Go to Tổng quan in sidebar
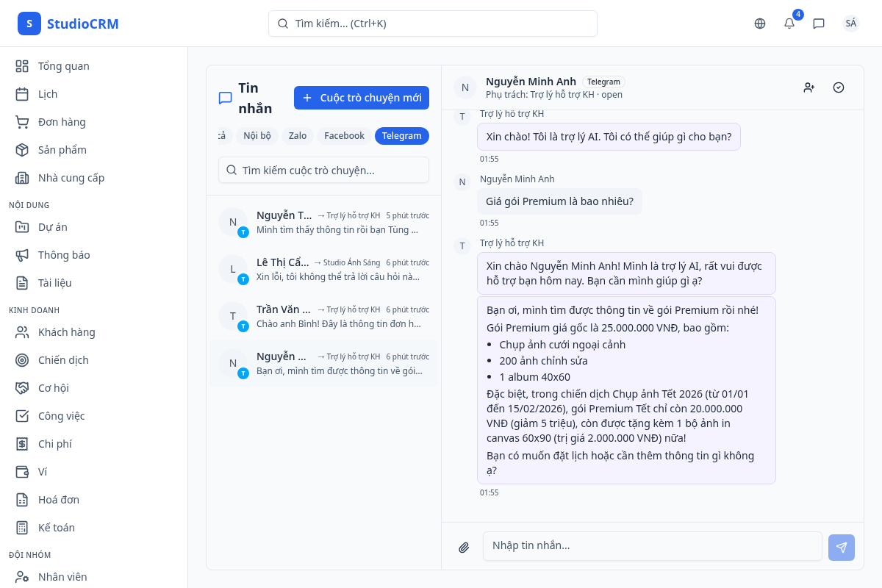Image resolution: width=882 pixels, height=588 pixels. (63, 66)
